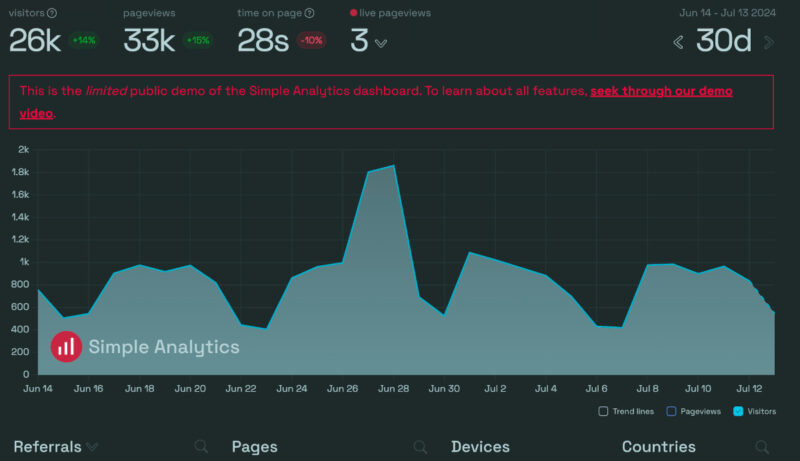Click the Jul 1 chart data point
Screen dimensions: 800x461
click(469, 252)
